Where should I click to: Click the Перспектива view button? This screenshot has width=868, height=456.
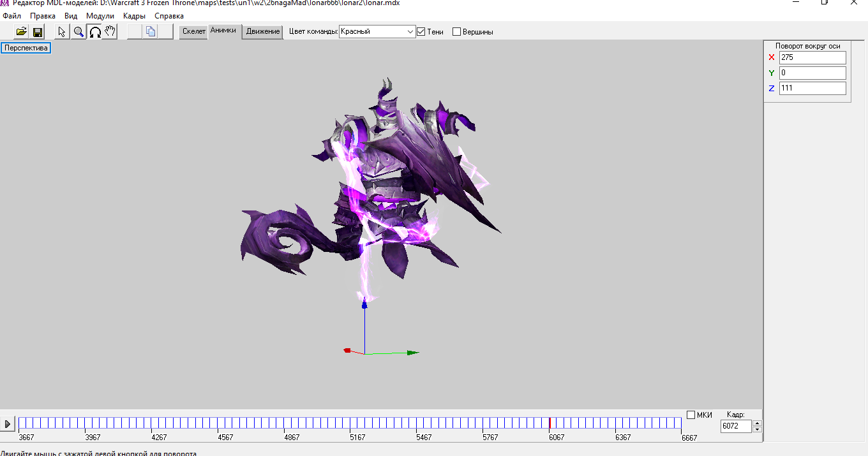coord(26,48)
